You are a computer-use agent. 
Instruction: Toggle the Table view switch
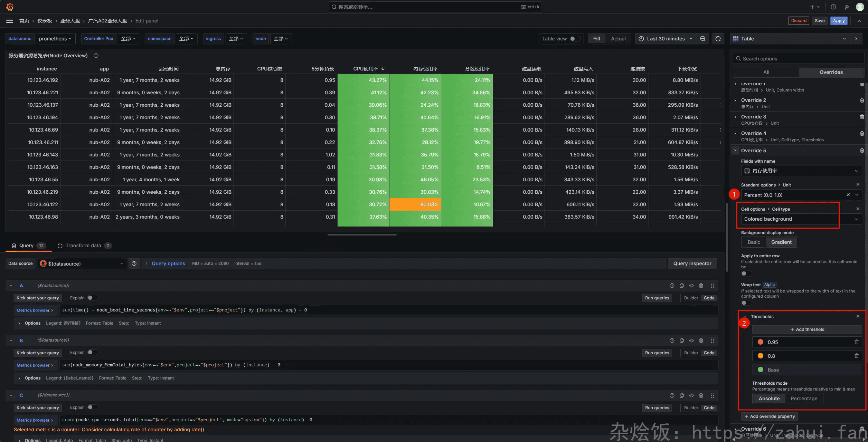point(575,39)
